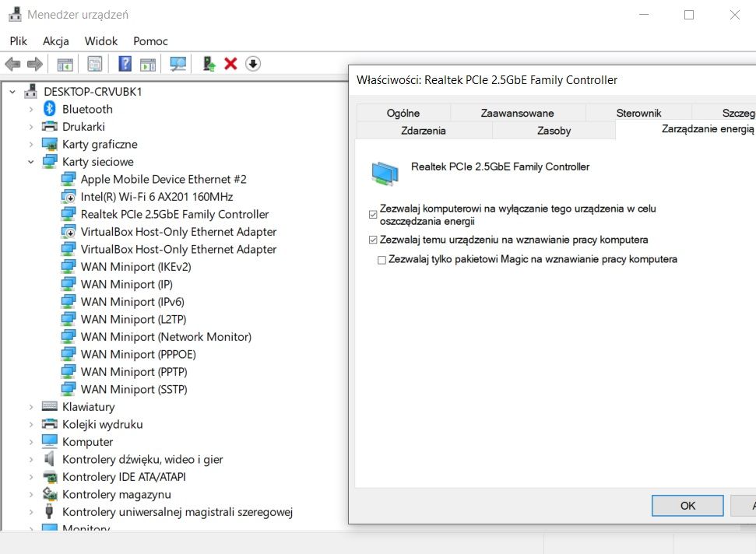
Task: Select WAN Miniport (PPTP)
Action: tap(134, 372)
